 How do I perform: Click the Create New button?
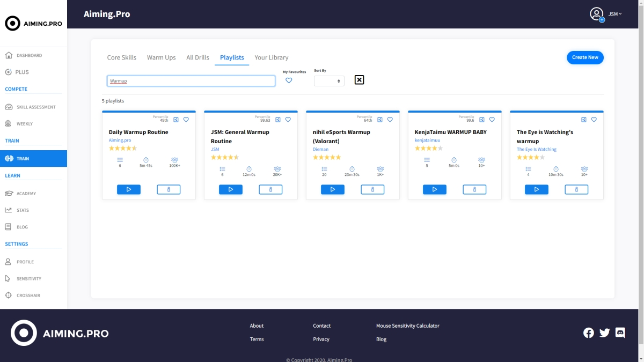584,57
